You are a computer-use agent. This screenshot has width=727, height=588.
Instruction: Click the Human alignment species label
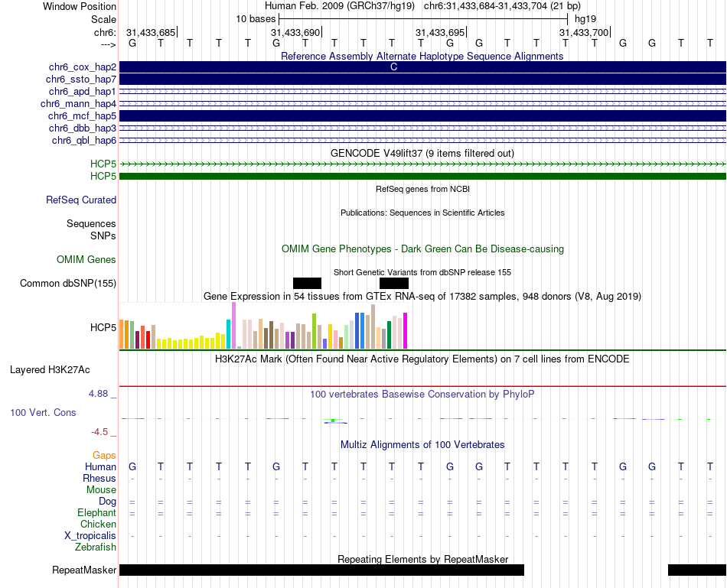(x=100, y=466)
